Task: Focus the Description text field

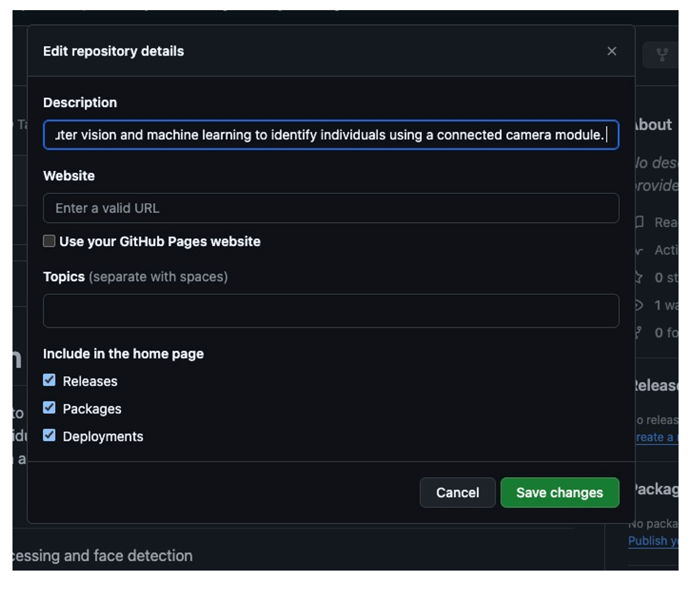Action: click(331, 135)
